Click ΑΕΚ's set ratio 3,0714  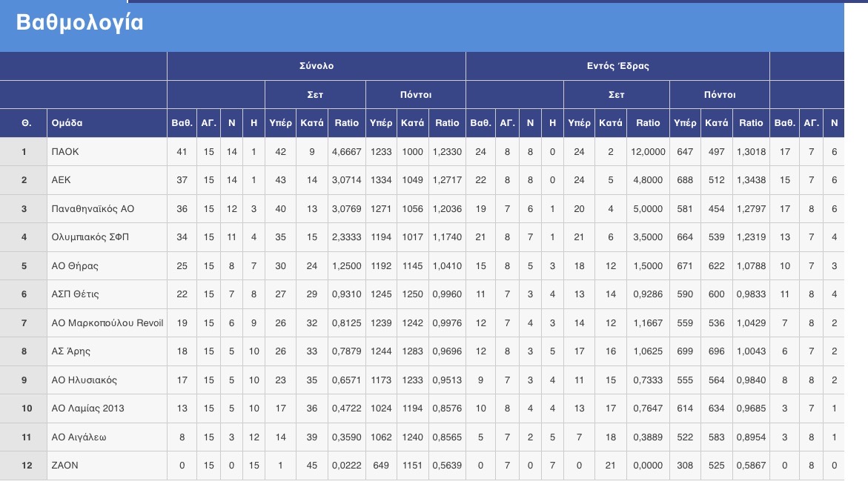(x=347, y=180)
